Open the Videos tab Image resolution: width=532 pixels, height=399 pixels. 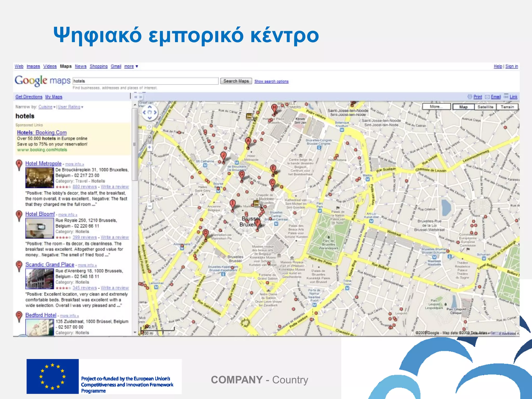click(x=50, y=66)
